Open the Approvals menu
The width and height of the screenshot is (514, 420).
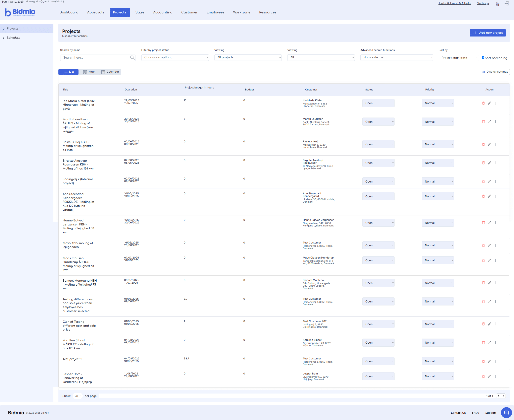click(95, 12)
